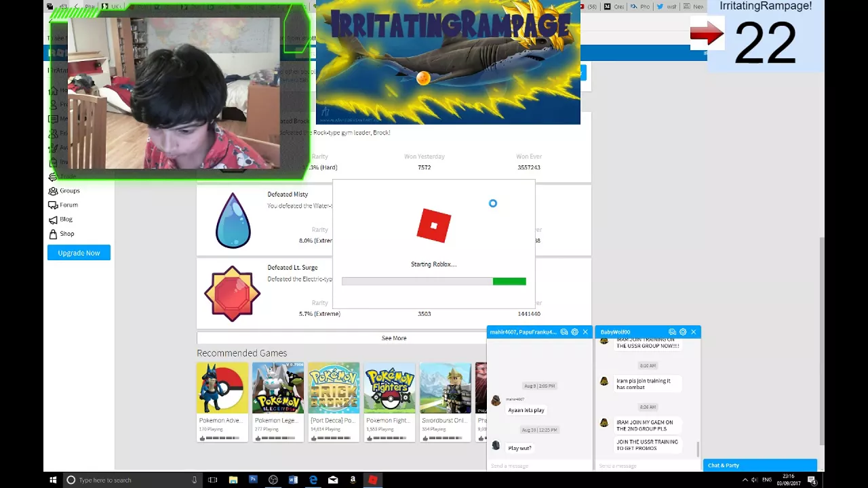Open Amazon shortcut on taskbar
The width and height of the screenshot is (868, 488).
click(353, 480)
